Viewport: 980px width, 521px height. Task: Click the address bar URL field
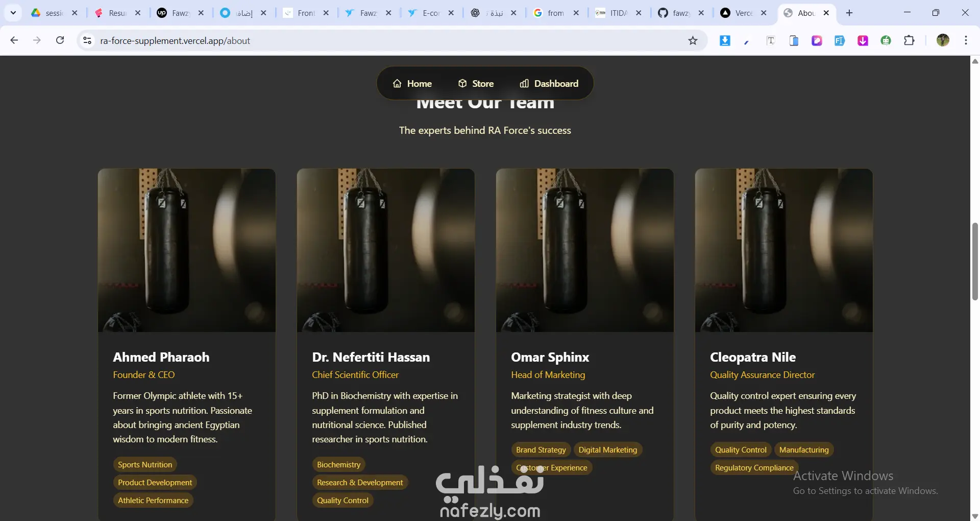(x=388, y=40)
